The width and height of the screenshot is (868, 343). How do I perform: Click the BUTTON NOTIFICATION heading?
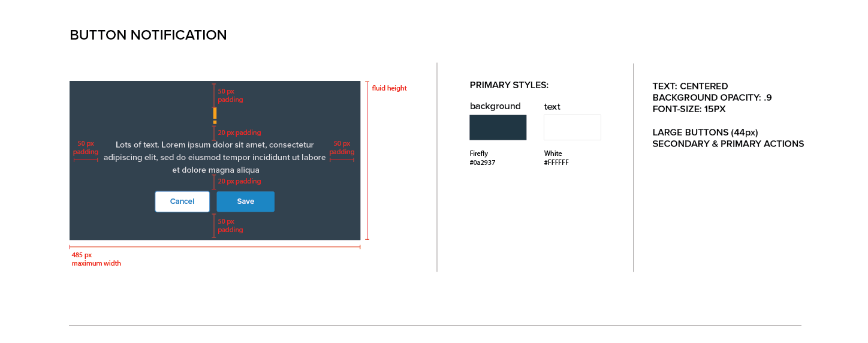pyautogui.click(x=148, y=35)
